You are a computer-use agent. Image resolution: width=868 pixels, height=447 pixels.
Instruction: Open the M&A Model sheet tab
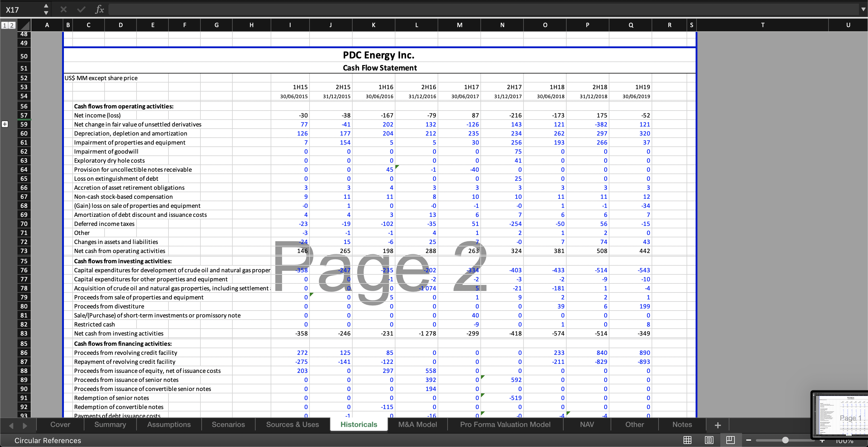pos(417,424)
